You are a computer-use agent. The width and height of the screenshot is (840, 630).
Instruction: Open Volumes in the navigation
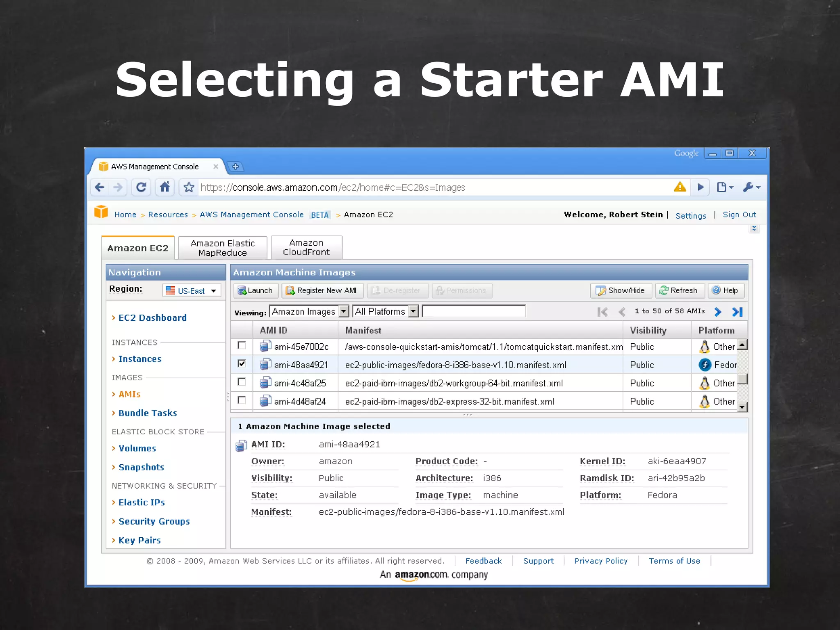coord(137,448)
